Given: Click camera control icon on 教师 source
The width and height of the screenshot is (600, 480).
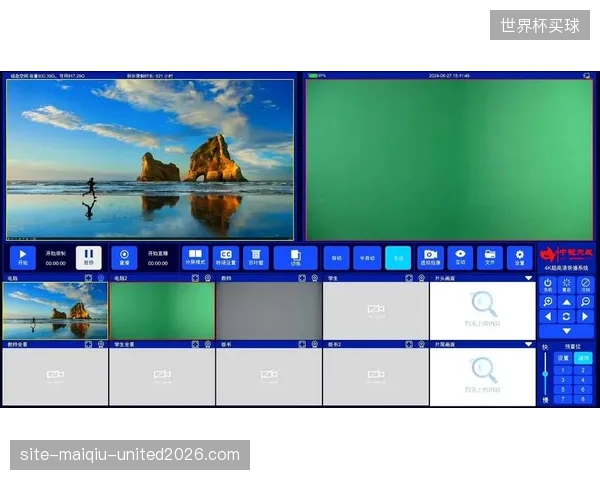Looking at the screenshot, I should click(x=315, y=278).
